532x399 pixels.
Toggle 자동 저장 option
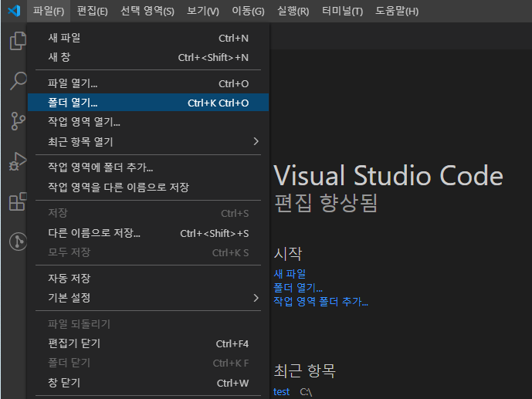[x=148, y=279]
